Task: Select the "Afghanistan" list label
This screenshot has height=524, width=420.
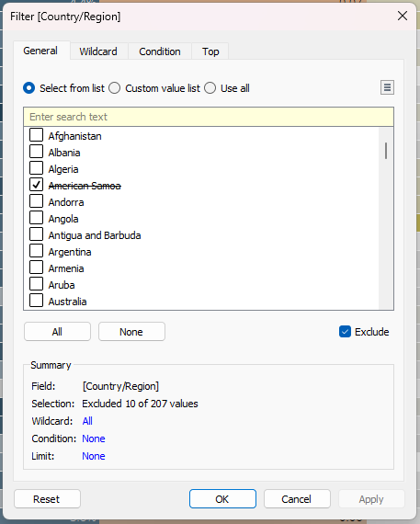Action: click(x=74, y=136)
